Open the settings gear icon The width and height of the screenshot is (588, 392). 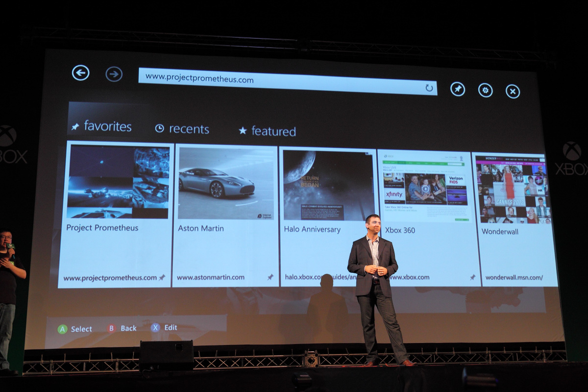coord(485,90)
